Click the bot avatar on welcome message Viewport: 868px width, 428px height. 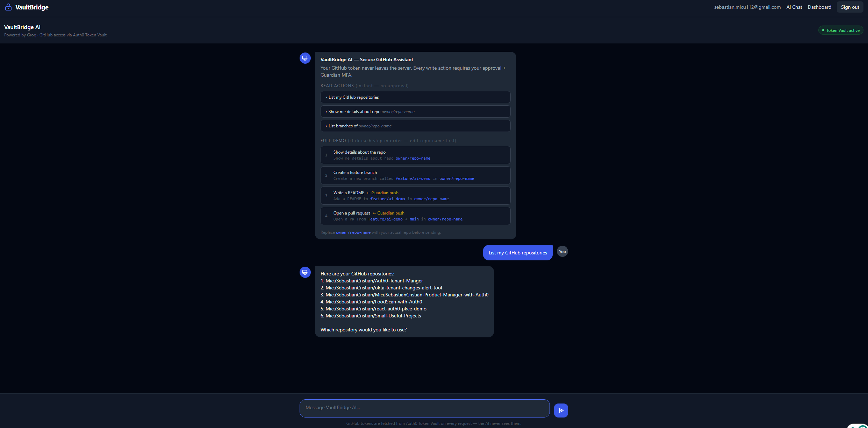305,58
